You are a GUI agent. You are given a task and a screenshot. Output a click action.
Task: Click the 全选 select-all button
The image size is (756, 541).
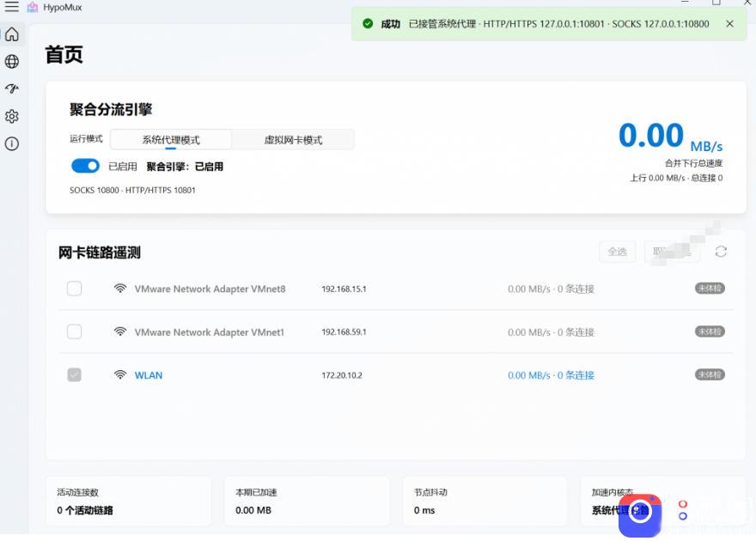[617, 252]
